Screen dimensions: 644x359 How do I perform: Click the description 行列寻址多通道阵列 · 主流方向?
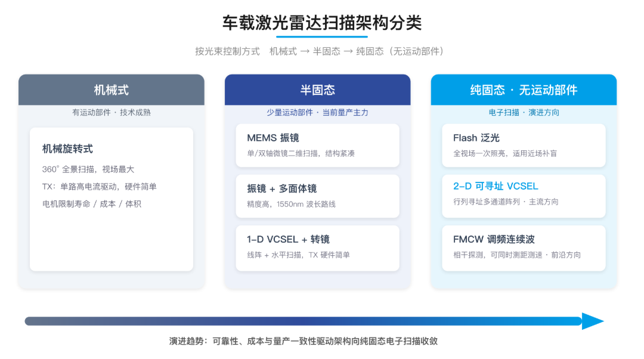coord(506,202)
